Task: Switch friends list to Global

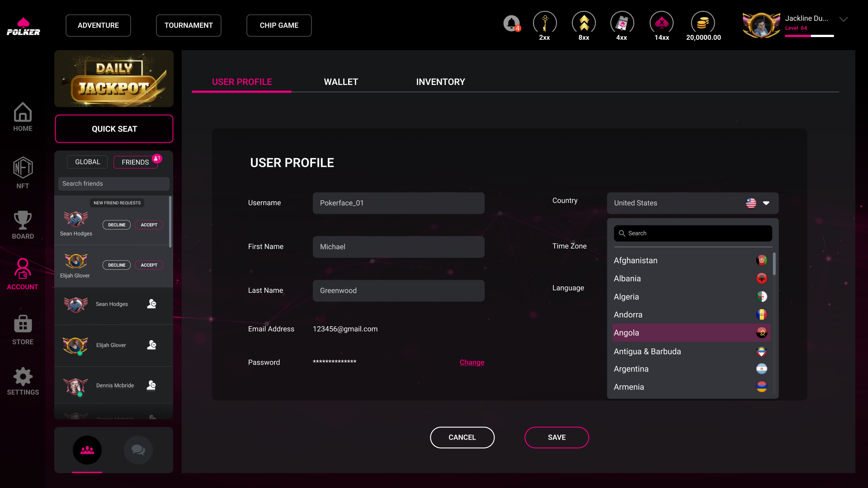Action: [x=87, y=162]
